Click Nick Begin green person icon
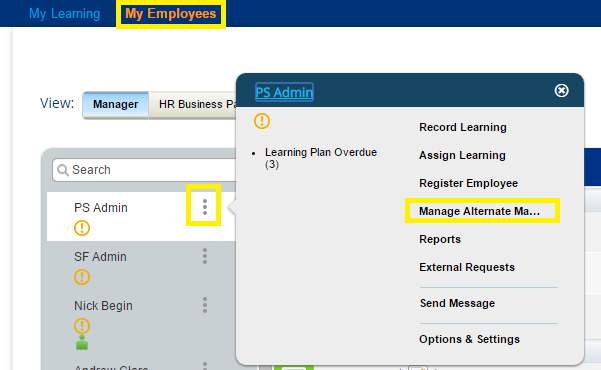 click(82, 343)
